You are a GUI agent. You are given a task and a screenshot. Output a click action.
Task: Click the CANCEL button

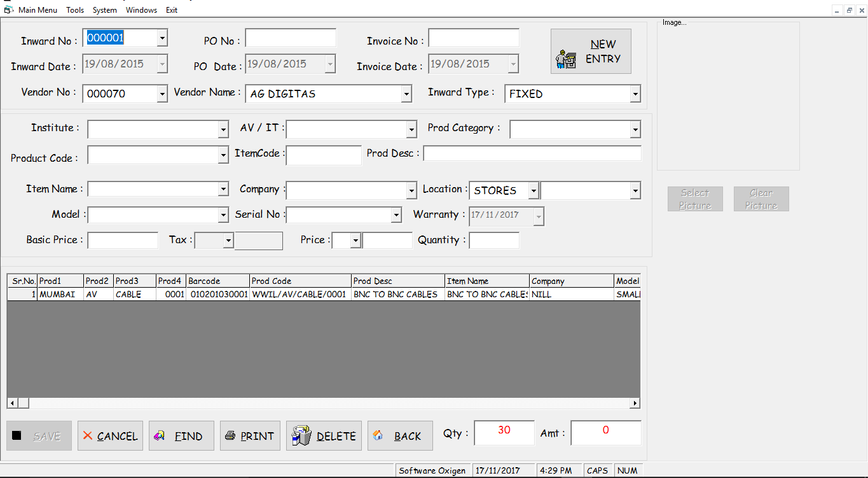110,436
